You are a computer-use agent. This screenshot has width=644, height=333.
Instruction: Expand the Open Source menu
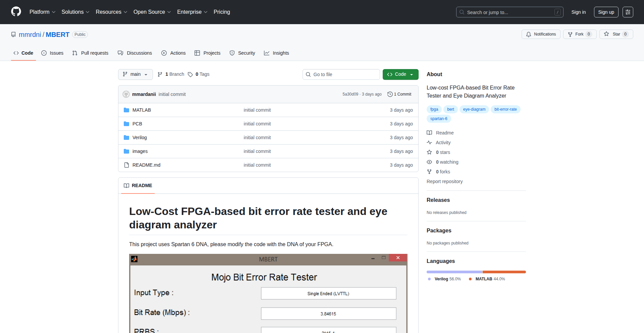(152, 12)
